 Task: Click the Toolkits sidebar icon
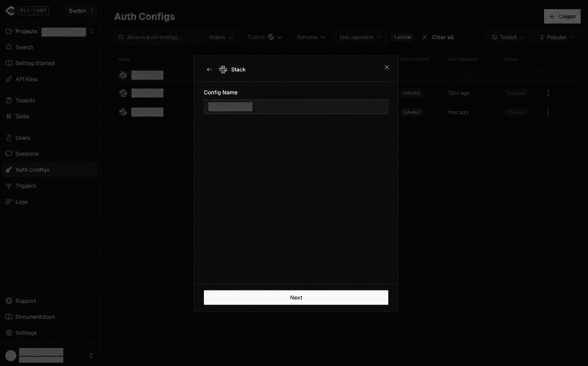(9, 100)
